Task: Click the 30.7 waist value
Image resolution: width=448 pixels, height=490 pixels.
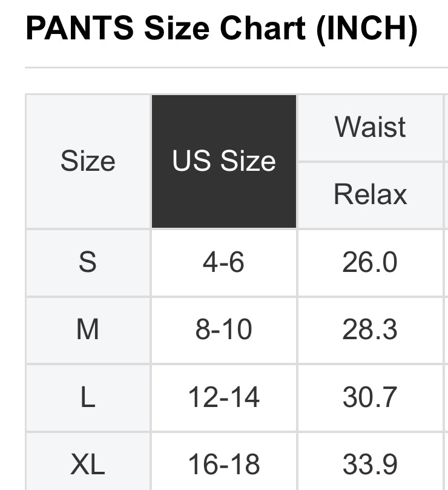Action: pos(371,398)
